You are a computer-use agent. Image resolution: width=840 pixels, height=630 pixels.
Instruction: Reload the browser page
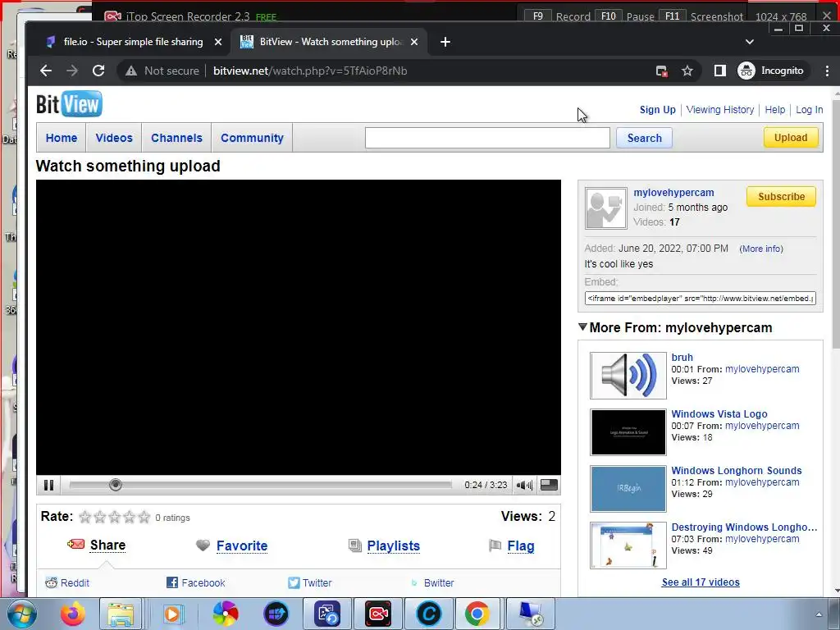(x=98, y=71)
